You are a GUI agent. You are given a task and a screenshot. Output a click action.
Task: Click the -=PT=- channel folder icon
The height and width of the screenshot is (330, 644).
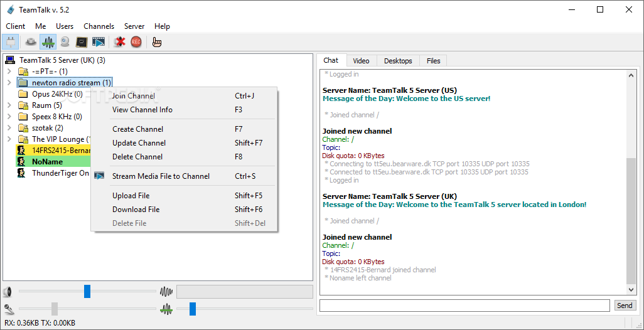(x=23, y=72)
